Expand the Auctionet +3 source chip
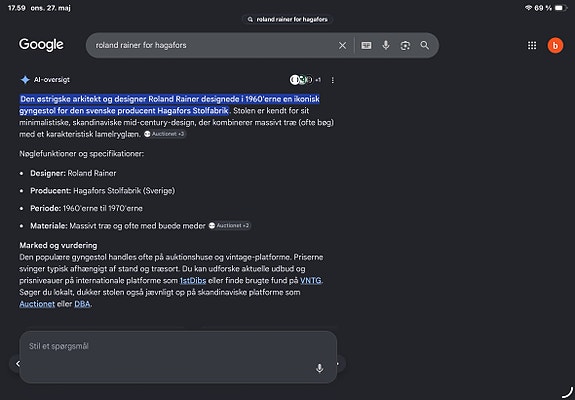Image resolution: width=575 pixels, height=400 pixels. click(165, 134)
